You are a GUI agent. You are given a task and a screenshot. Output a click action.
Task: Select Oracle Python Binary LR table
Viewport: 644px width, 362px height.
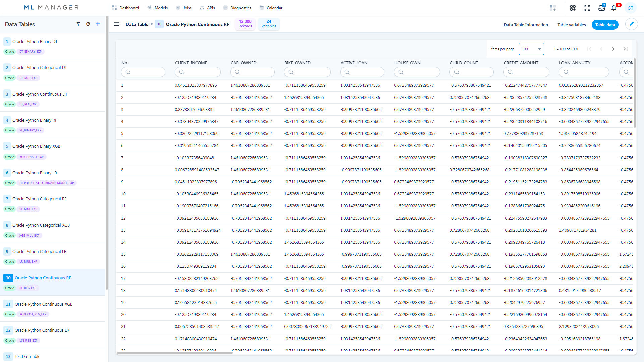pyautogui.click(x=52, y=177)
